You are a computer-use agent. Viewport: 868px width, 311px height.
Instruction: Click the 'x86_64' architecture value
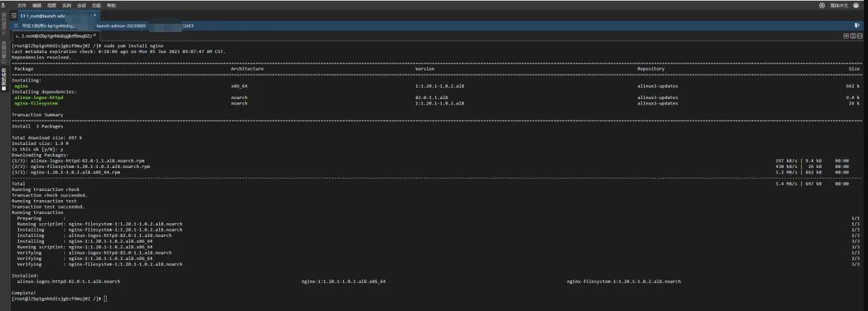pyautogui.click(x=239, y=86)
